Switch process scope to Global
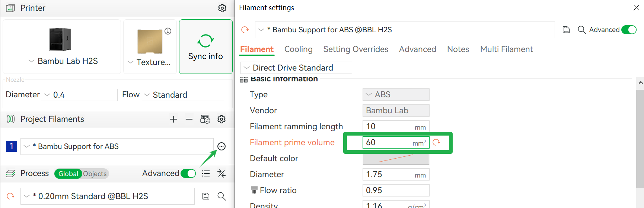The image size is (644, 208). tap(68, 173)
